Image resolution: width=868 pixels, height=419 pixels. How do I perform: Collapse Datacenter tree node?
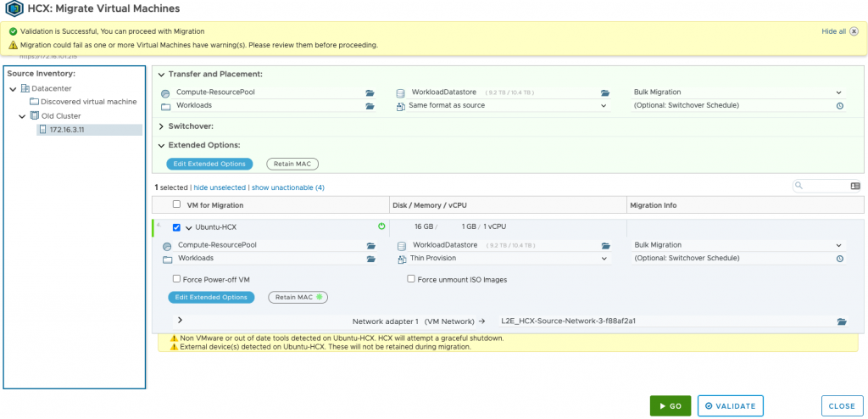point(14,89)
